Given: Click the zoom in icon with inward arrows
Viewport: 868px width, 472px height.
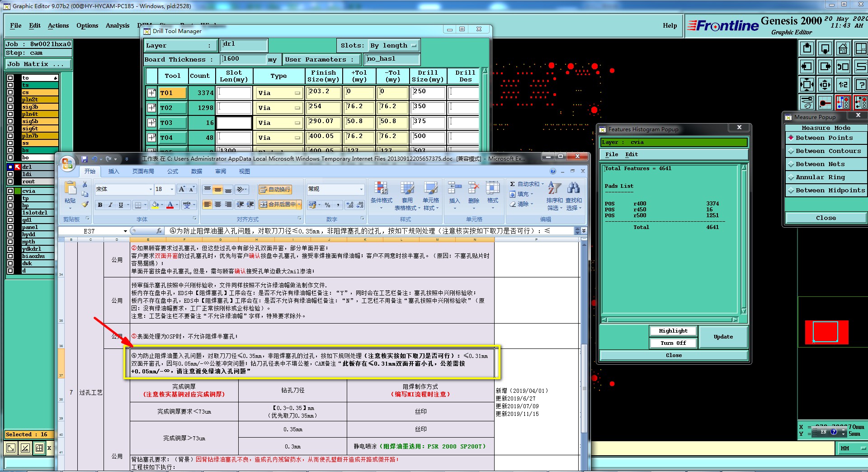Looking at the screenshot, I should point(807,85).
